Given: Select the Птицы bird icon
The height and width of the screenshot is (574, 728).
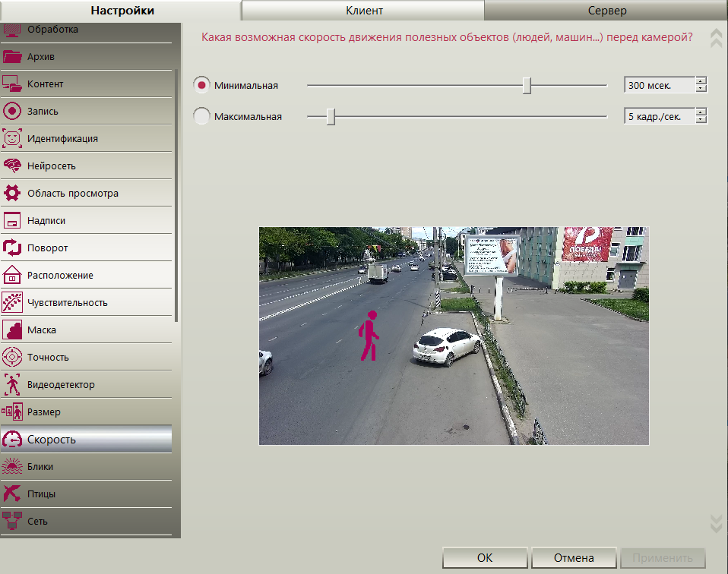Looking at the screenshot, I should click(12, 494).
